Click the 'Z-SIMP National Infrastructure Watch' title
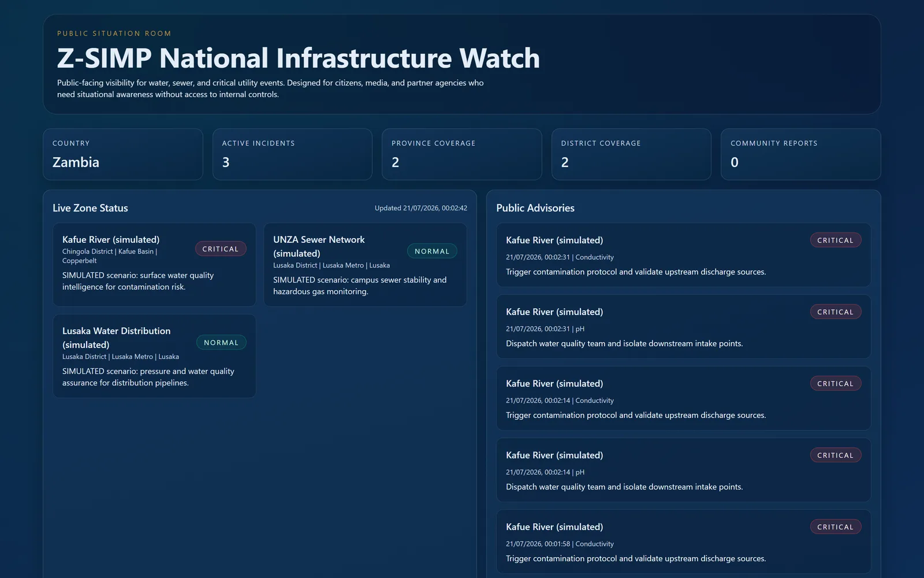Viewport: 924px width, 578px height. (299, 58)
